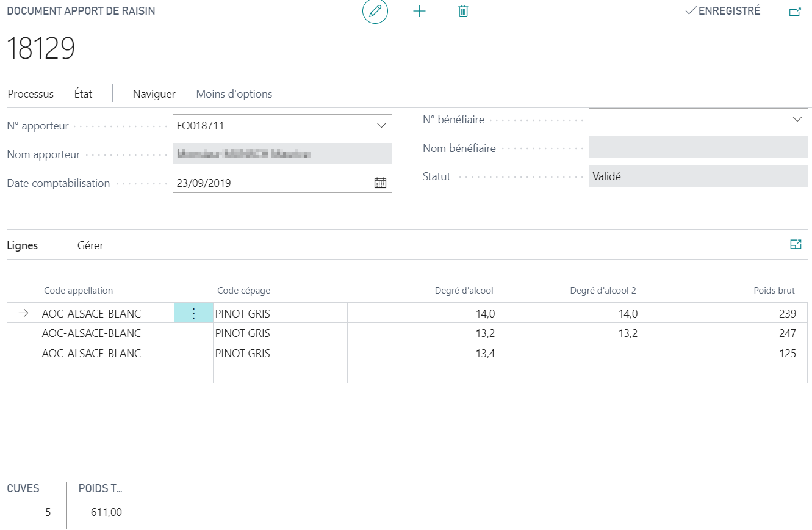Click the Poids brut cell showing 247
This screenshot has height=530, width=812.
(x=728, y=333)
